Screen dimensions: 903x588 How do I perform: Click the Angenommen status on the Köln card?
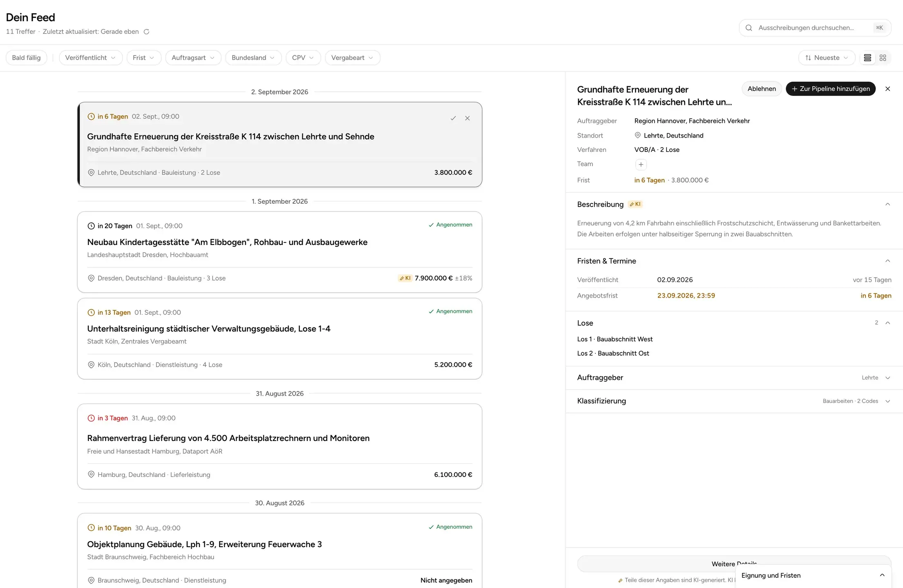click(x=450, y=312)
